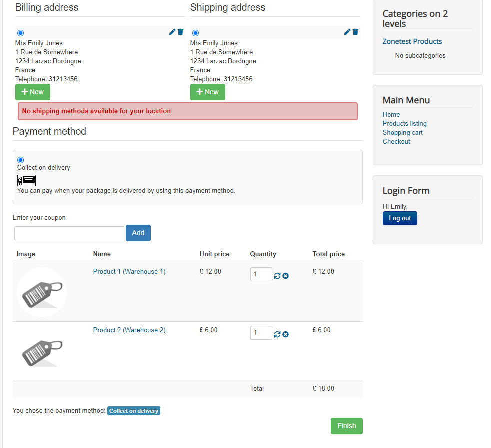This screenshot has width=491, height=448.
Task: Choose Collect on delivery payment radio button
Action: 20,160
